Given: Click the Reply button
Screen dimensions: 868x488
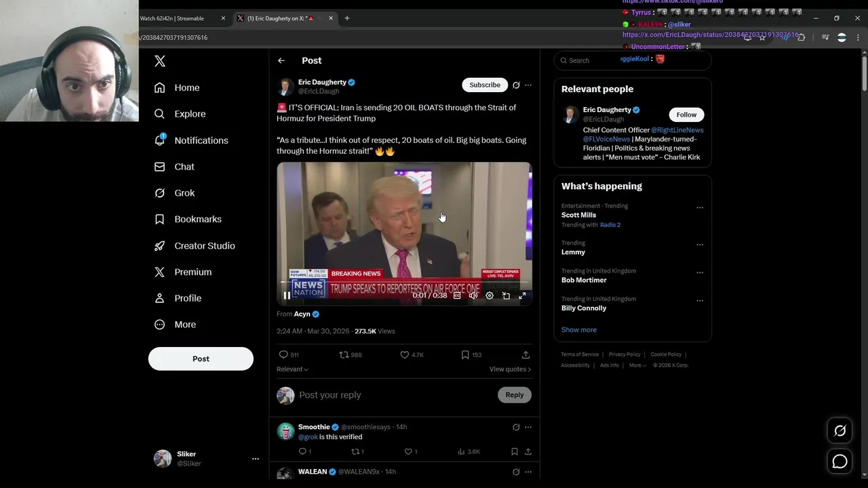Looking at the screenshot, I should 514,395.
